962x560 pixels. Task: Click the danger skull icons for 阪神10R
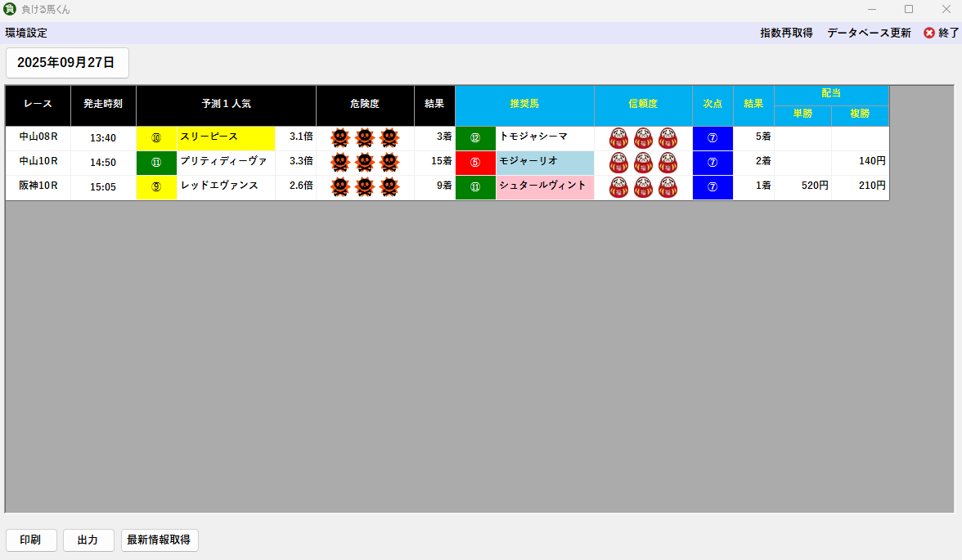click(x=365, y=187)
